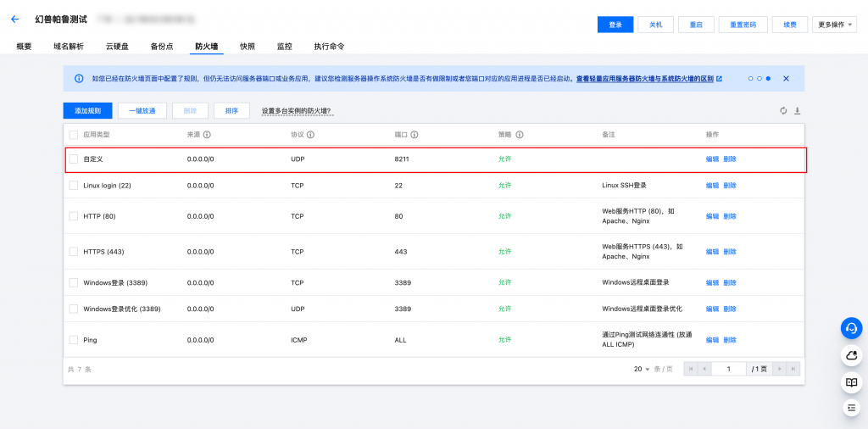
Task: Select the 自定义 rule checkbox
Action: point(74,159)
